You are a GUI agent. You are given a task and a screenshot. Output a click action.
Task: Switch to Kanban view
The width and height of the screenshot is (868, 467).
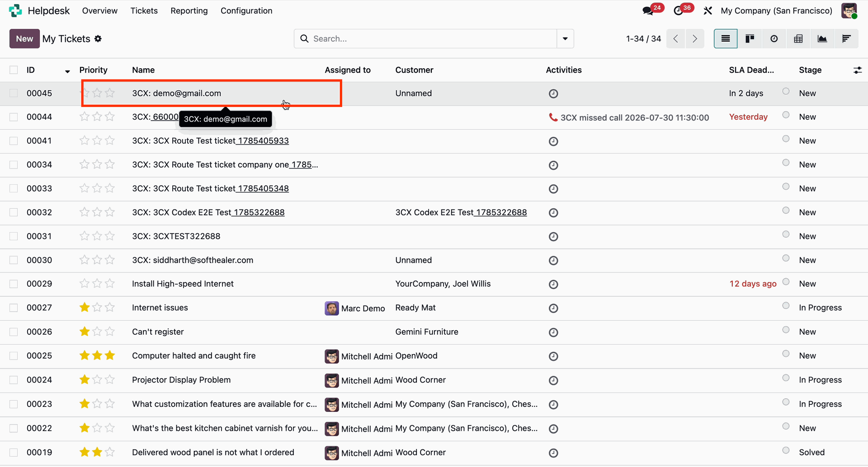pos(750,39)
